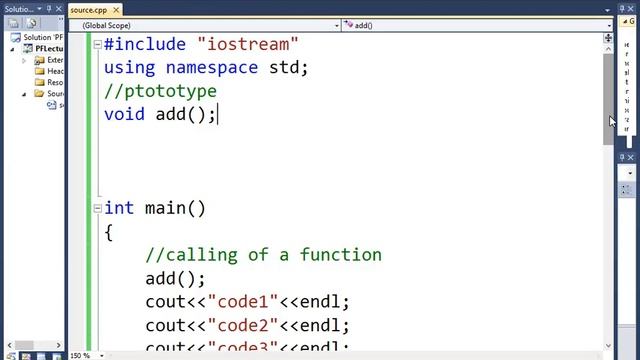The width and height of the screenshot is (640, 360).
Task: Click the third bottom panel tab icon
Action: click(x=41, y=357)
